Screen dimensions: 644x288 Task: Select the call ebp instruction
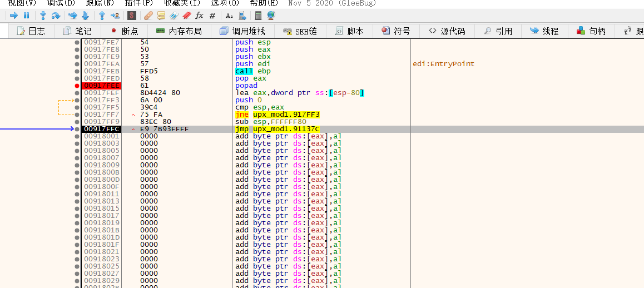[253, 71]
